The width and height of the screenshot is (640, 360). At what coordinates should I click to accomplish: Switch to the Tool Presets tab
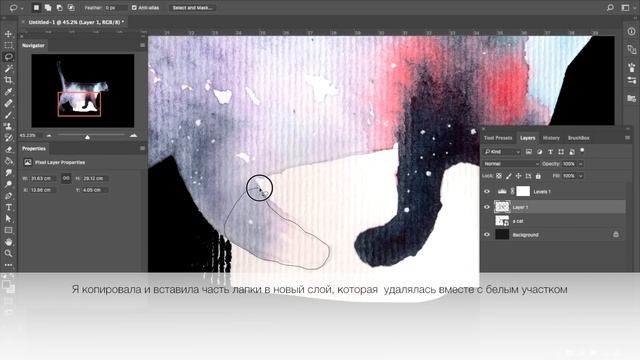click(498, 138)
